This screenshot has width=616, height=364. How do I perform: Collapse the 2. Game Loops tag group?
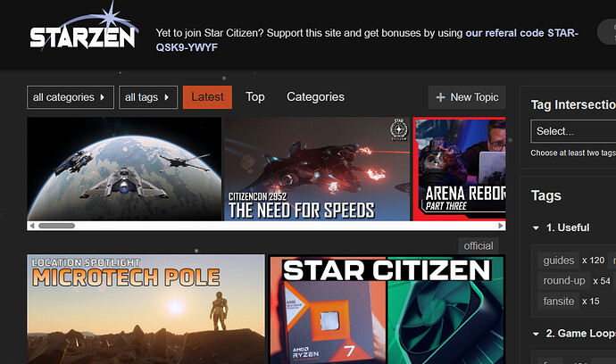coord(536,334)
